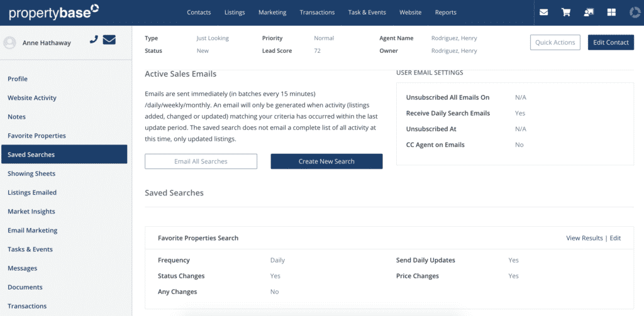The height and width of the screenshot is (316, 644).
Task: Select Website Activity in the sidebar
Action: click(32, 97)
